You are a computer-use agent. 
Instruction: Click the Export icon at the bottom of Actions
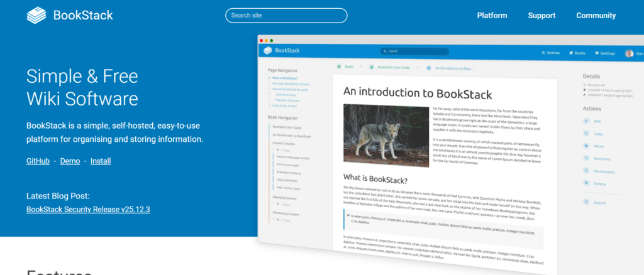coord(587,203)
